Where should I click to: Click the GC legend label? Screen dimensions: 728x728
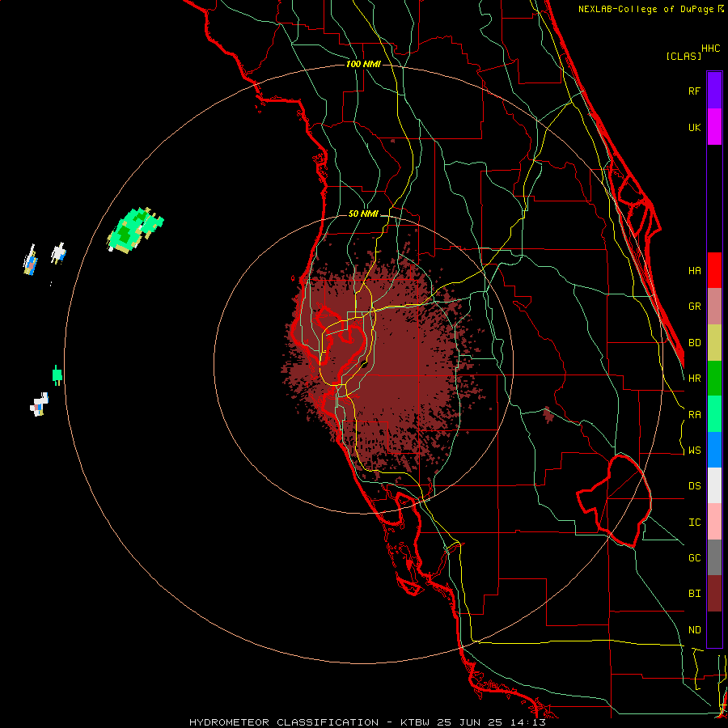pyautogui.click(x=694, y=558)
